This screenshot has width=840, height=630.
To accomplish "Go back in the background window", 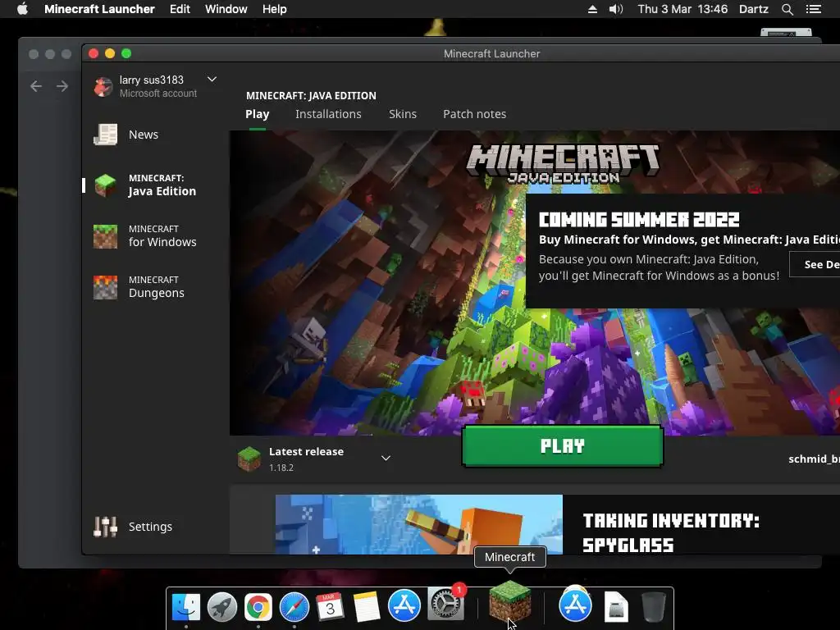I will pyautogui.click(x=36, y=86).
